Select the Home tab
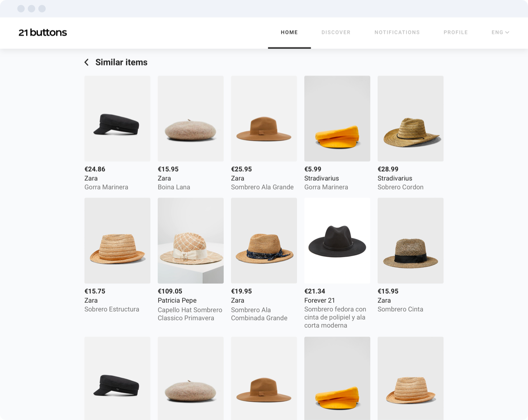 click(289, 33)
